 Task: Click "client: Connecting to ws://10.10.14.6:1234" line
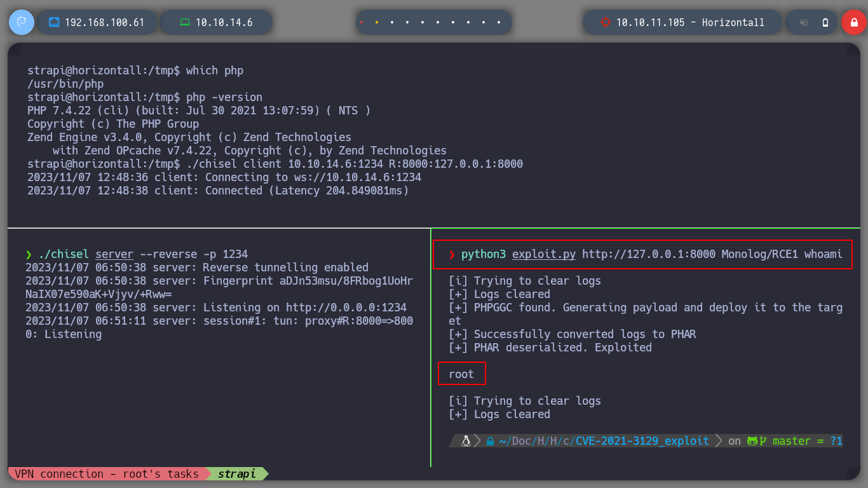pos(224,177)
